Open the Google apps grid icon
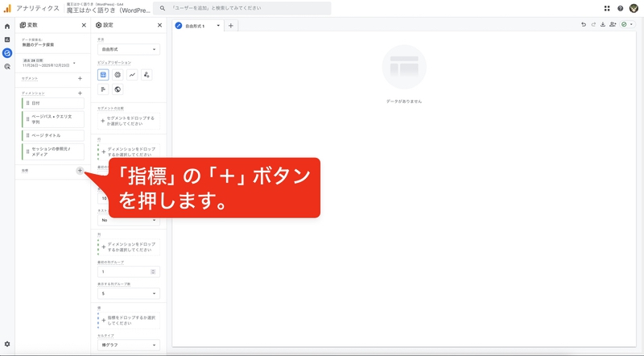This screenshot has width=644, height=356. [607, 8]
